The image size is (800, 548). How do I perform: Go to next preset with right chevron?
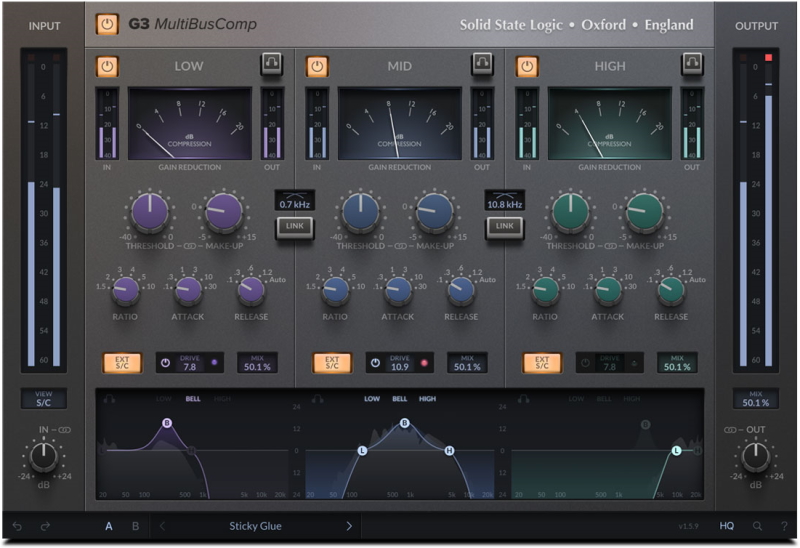[349, 526]
